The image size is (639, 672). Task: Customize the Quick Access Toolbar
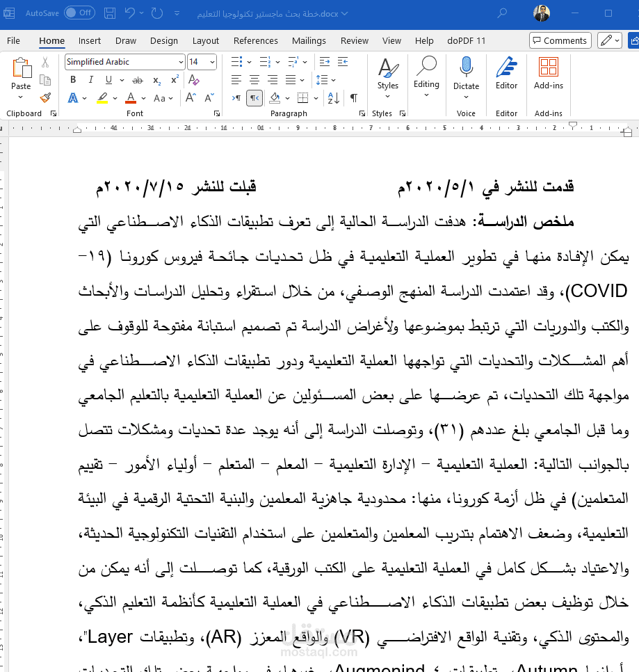click(x=177, y=13)
